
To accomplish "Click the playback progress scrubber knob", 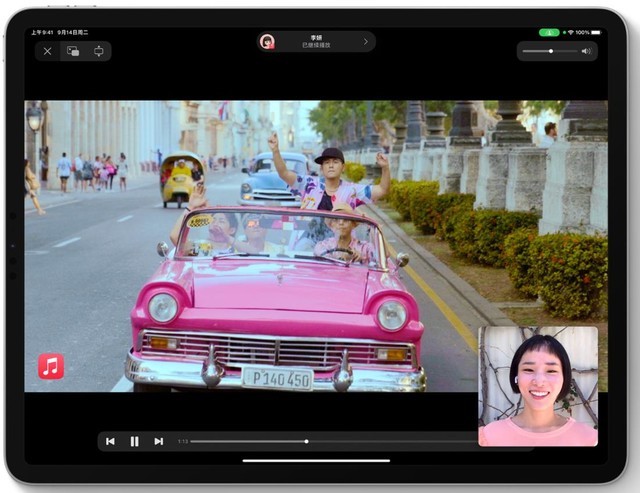I will pyautogui.click(x=307, y=441).
